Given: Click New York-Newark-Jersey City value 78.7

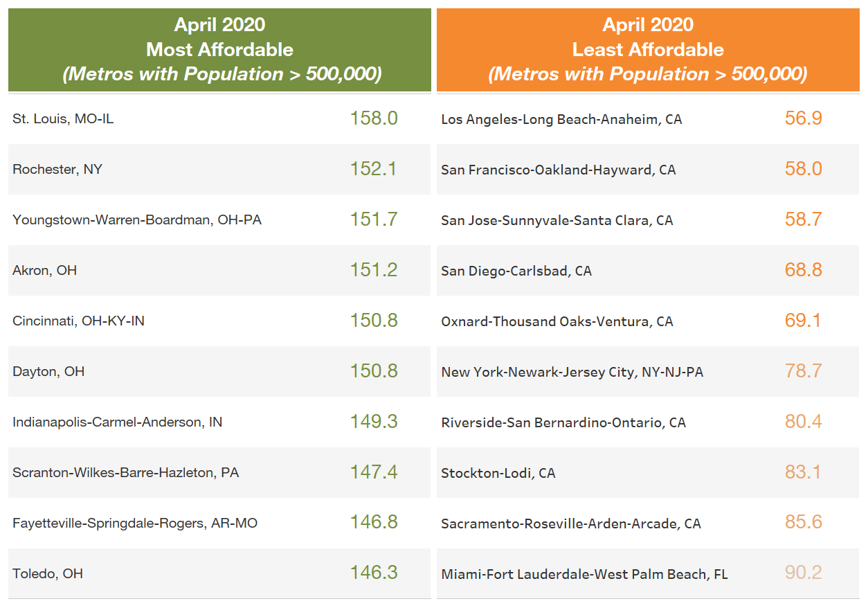Looking at the screenshot, I should pos(803,371).
